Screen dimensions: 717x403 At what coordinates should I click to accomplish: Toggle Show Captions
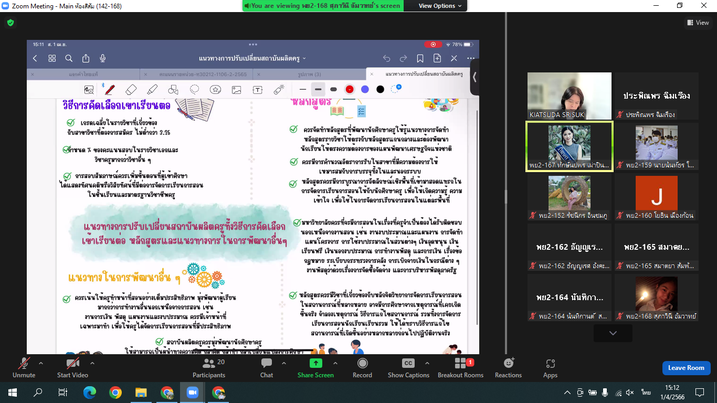pos(408,366)
